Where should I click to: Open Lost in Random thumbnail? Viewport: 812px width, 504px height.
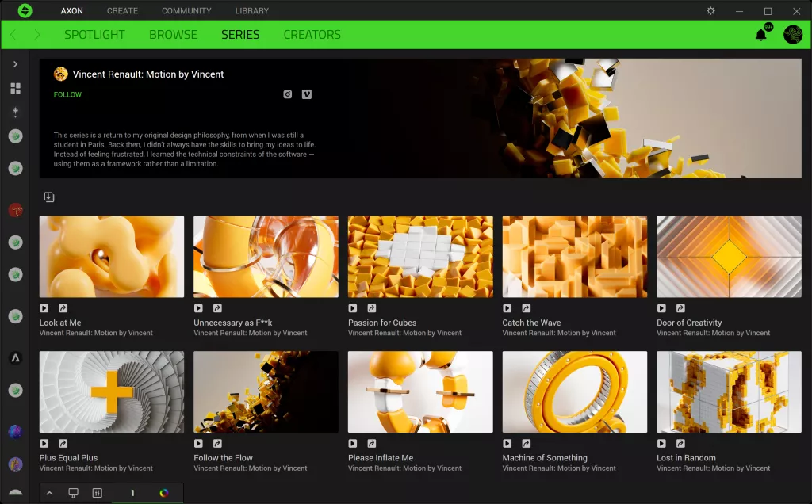tap(729, 391)
